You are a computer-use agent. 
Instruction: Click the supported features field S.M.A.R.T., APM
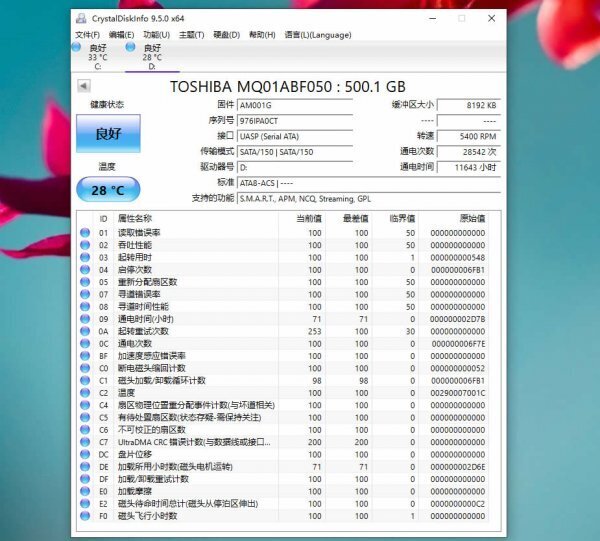(369, 199)
